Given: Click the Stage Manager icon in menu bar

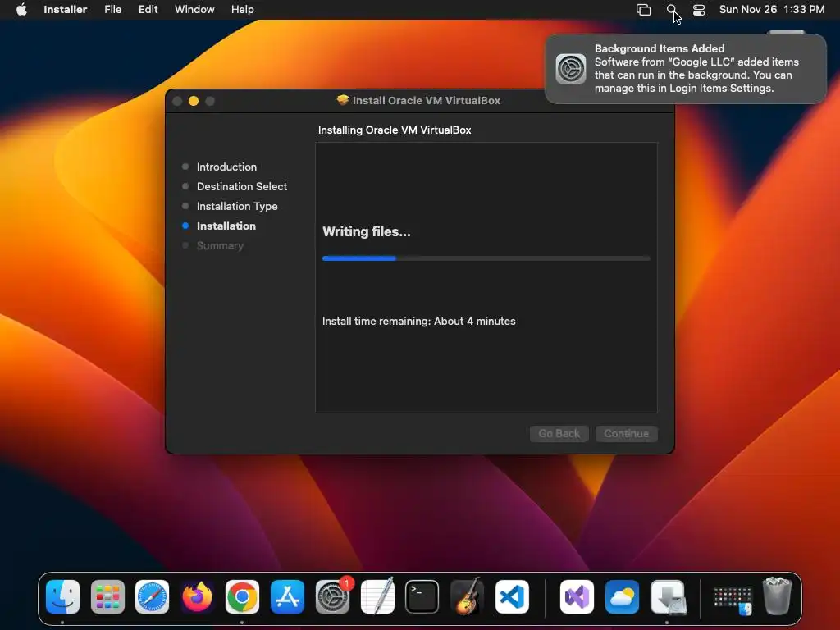Looking at the screenshot, I should [x=643, y=10].
